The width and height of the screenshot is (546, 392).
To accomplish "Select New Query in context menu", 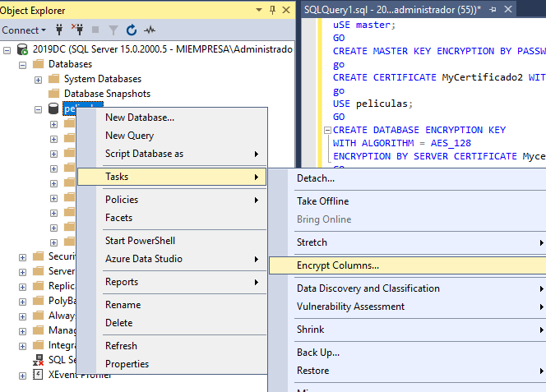I will pyautogui.click(x=129, y=136).
